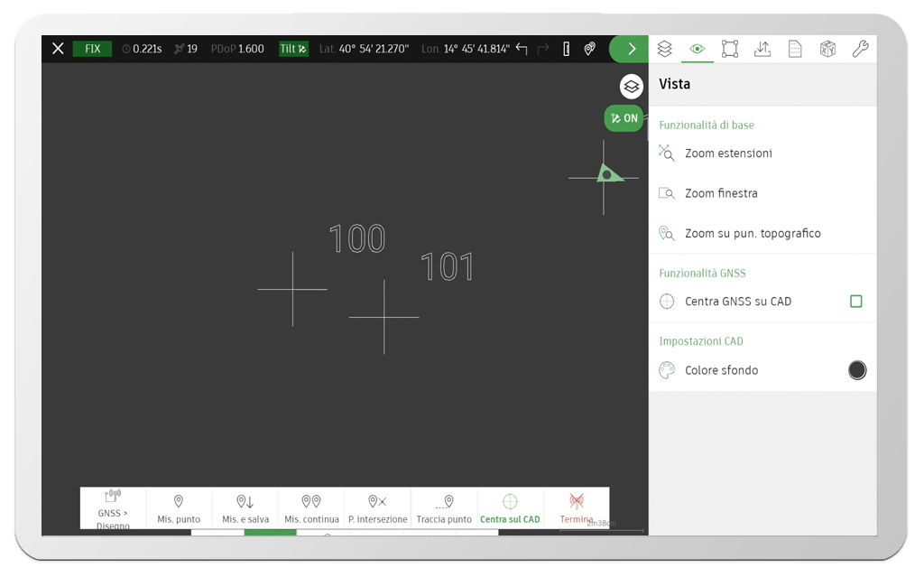Collapse side panel with green arrow
The width and height of the screenshot is (924, 577).
630,49
